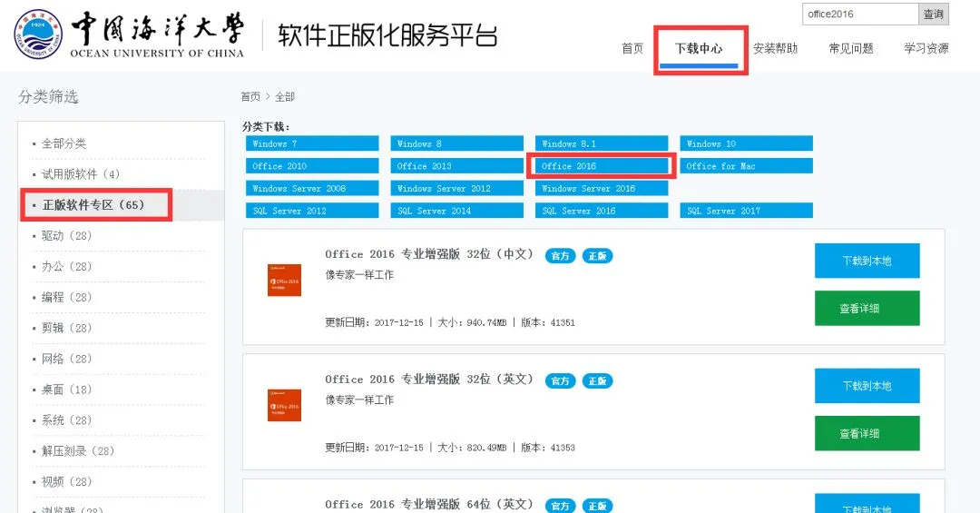Click 正版 badge on Office 2016 64位（英文）
Viewport: 980px width, 513px height.
point(597,506)
